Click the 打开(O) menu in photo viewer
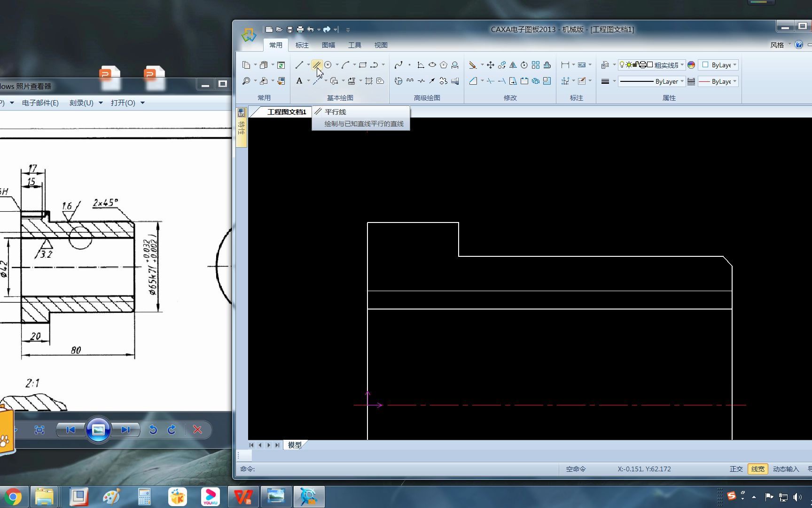The image size is (812, 508). (127, 103)
